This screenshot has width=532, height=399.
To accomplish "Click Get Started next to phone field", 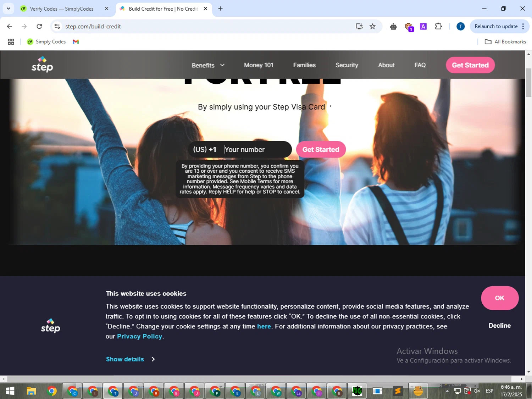I will coord(321,149).
